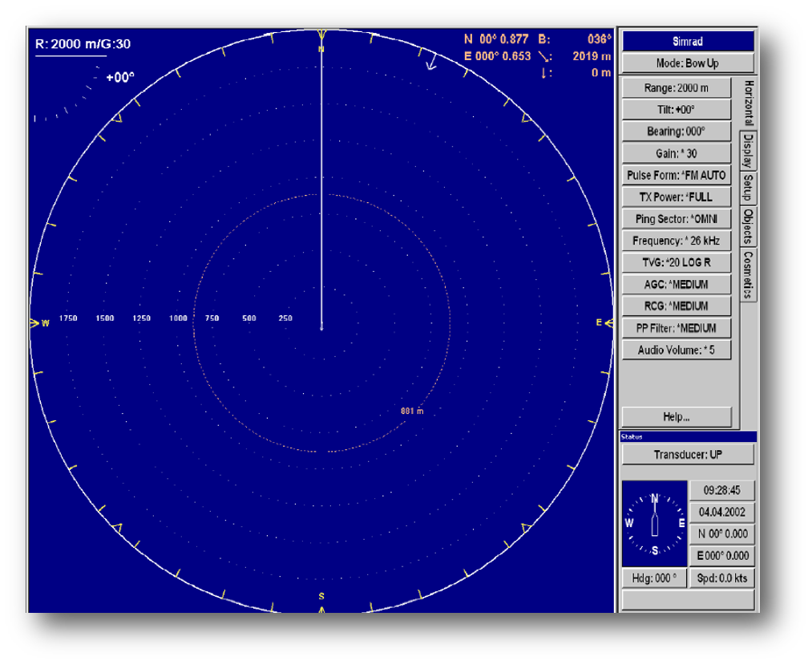Toggle the Ping Sector OMNI setting
812x665 pixels.
(x=676, y=218)
